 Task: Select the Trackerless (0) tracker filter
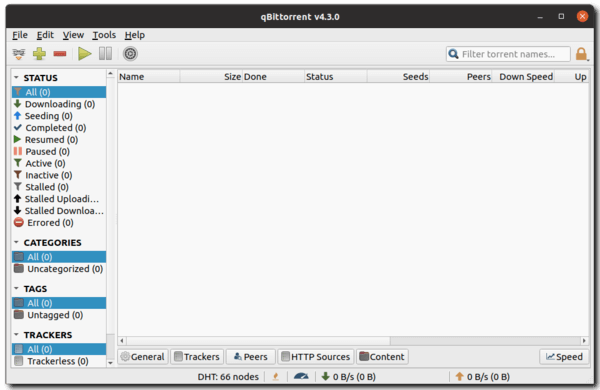pyautogui.click(x=59, y=361)
